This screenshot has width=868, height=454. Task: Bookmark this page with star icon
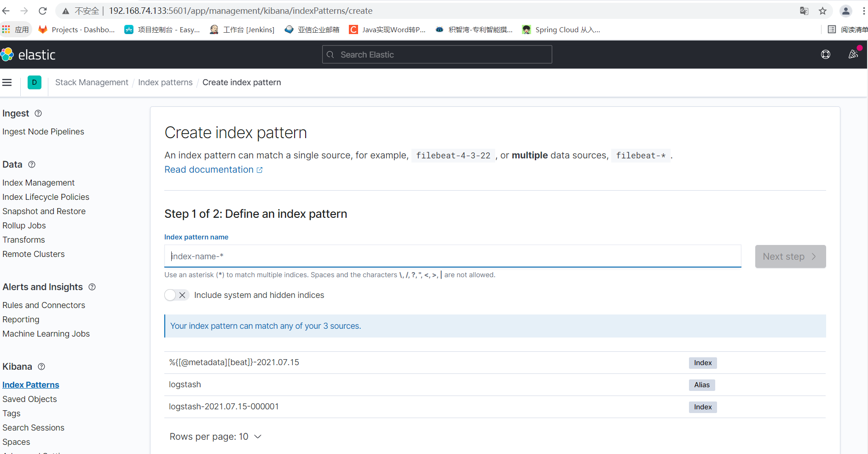(823, 11)
